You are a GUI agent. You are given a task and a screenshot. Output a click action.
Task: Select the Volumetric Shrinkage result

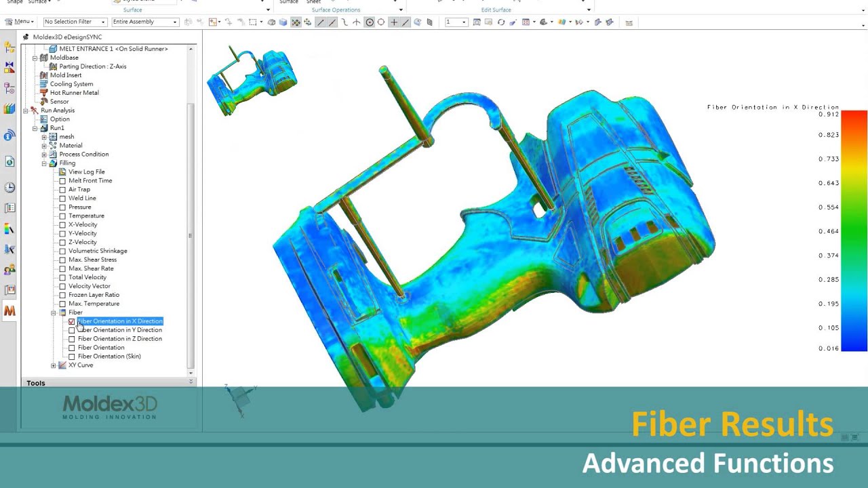point(98,251)
